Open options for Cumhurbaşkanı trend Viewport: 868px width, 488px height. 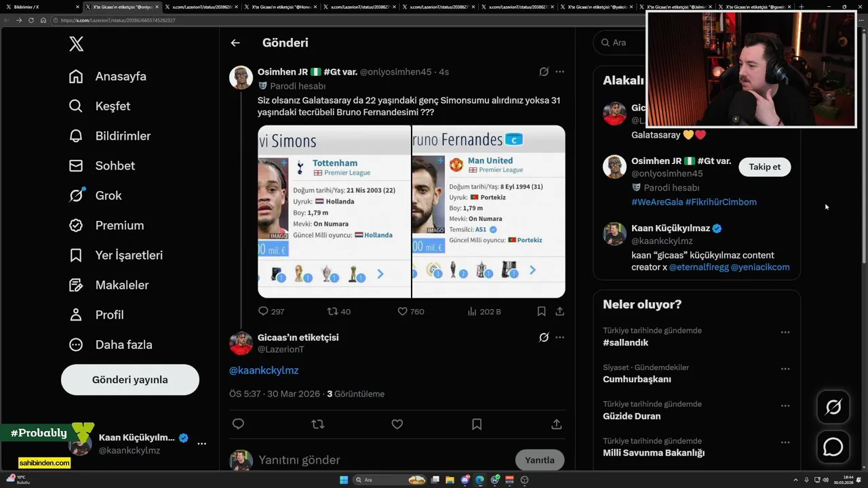point(785,369)
